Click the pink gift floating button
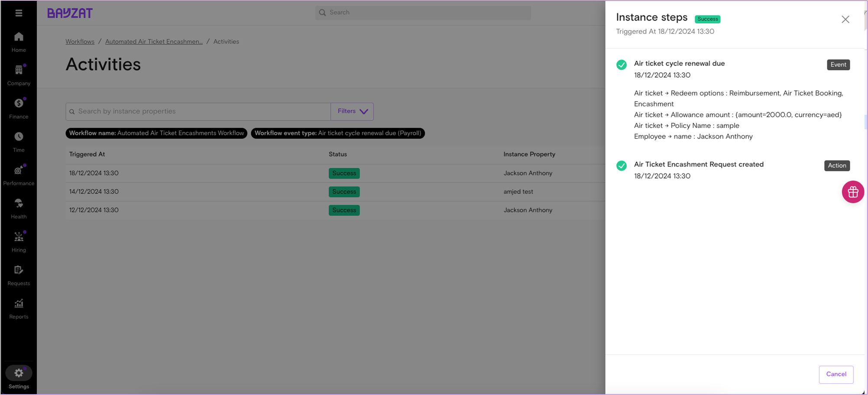The width and height of the screenshot is (868, 395). coord(852,192)
